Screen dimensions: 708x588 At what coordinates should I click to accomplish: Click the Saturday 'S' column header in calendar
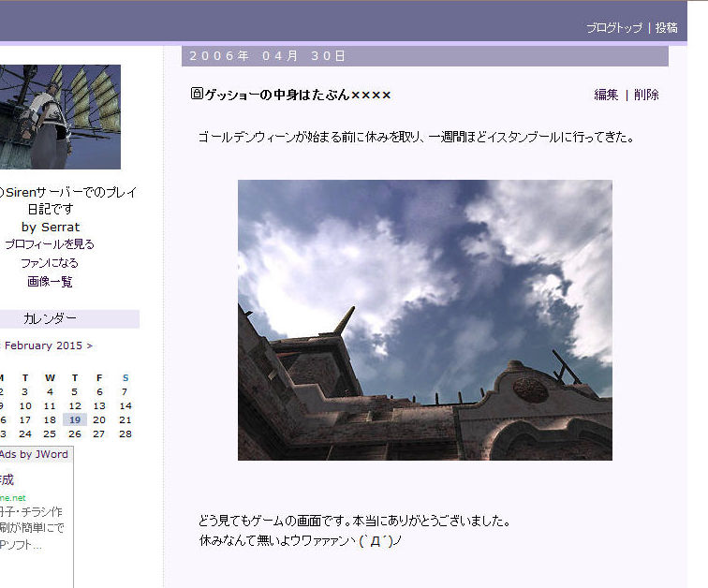(x=125, y=377)
